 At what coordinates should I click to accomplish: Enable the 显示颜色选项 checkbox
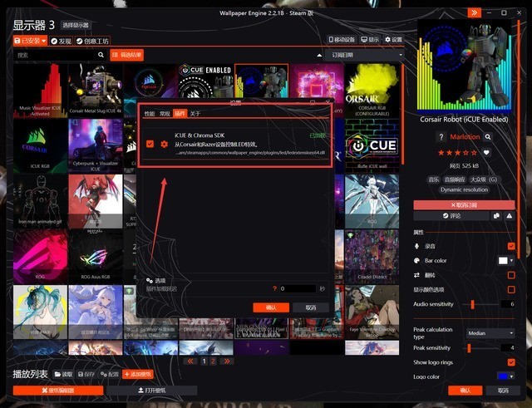click(x=511, y=289)
